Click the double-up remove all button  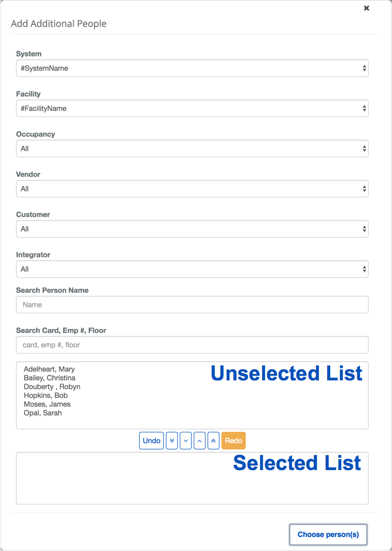(213, 441)
